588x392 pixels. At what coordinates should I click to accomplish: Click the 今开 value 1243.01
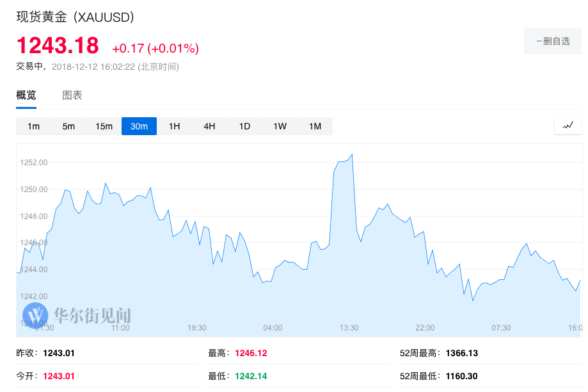[x=59, y=376]
